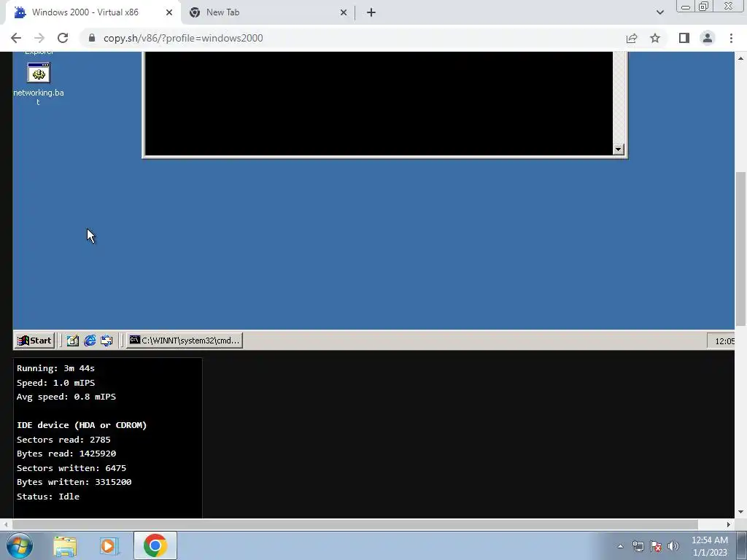The width and height of the screenshot is (747, 560).
Task: Select the 'Status: Idle' line
Action: coord(48,496)
